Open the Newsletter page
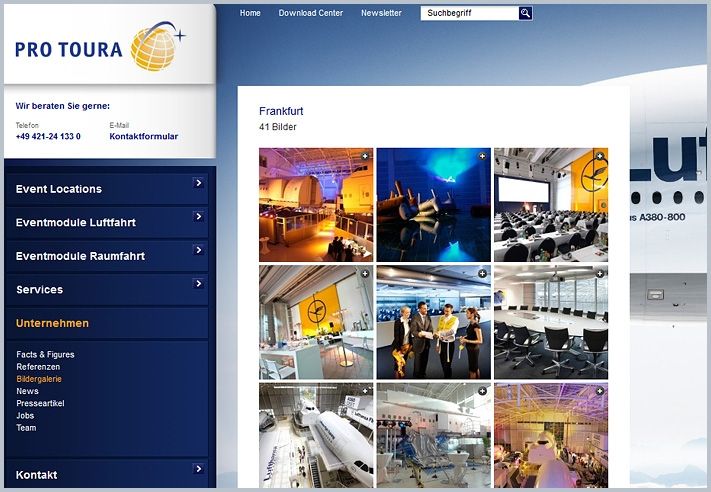Image resolution: width=711 pixels, height=492 pixels. pyautogui.click(x=381, y=13)
